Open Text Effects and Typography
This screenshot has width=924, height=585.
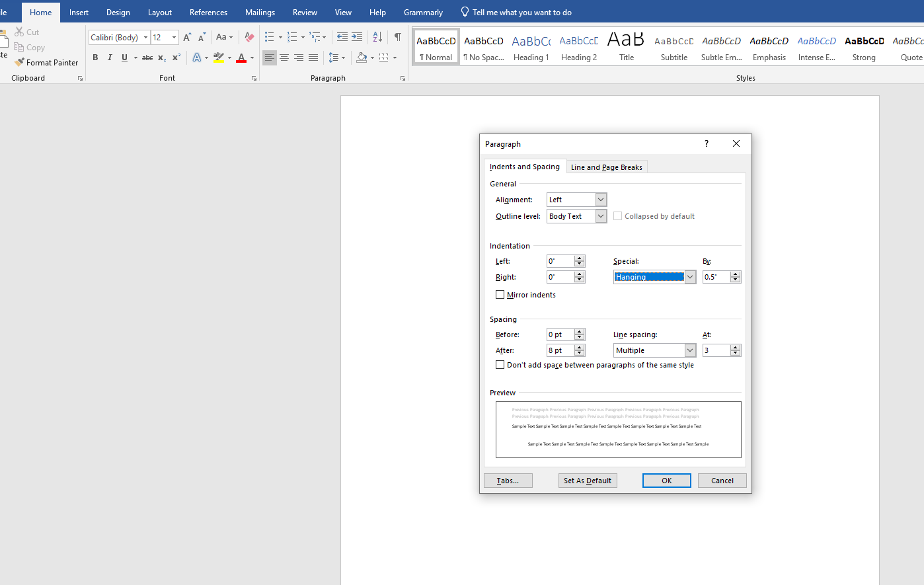click(197, 58)
